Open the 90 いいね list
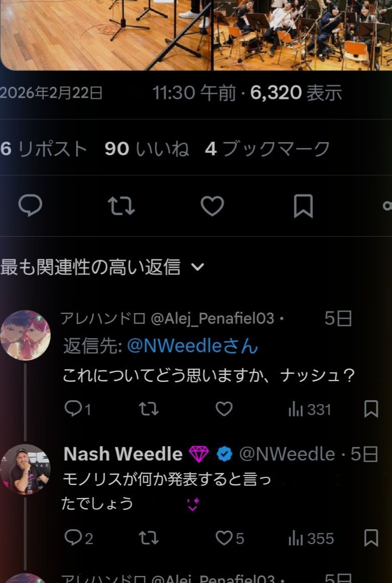The height and width of the screenshot is (583, 392). 147,149
